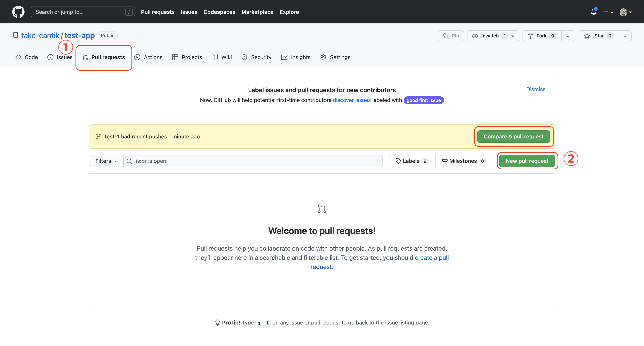Dismiss the new contributors banner
Image resolution: width=644 pixels, height=346 pixels.
(536, 89)
